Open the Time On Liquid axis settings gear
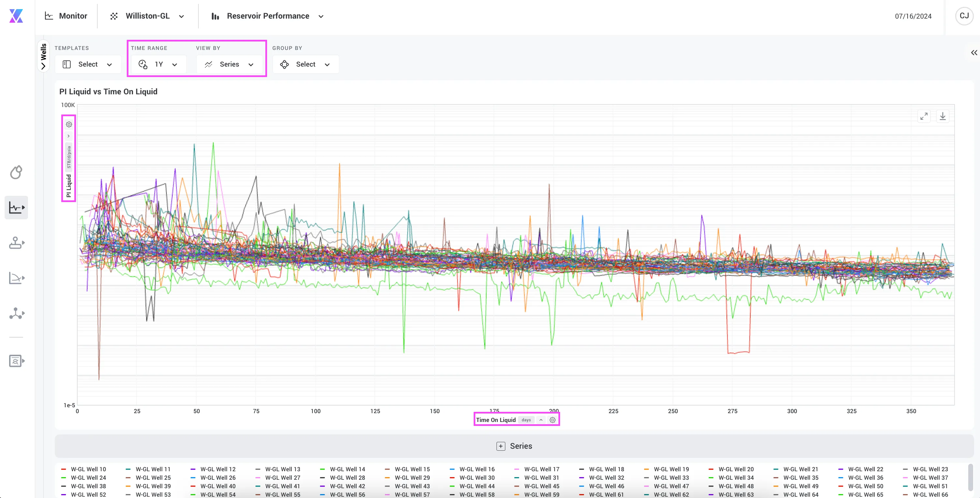The height and width of the screenshot is (498, 980). pyautogui.click(x=552, y=420)
